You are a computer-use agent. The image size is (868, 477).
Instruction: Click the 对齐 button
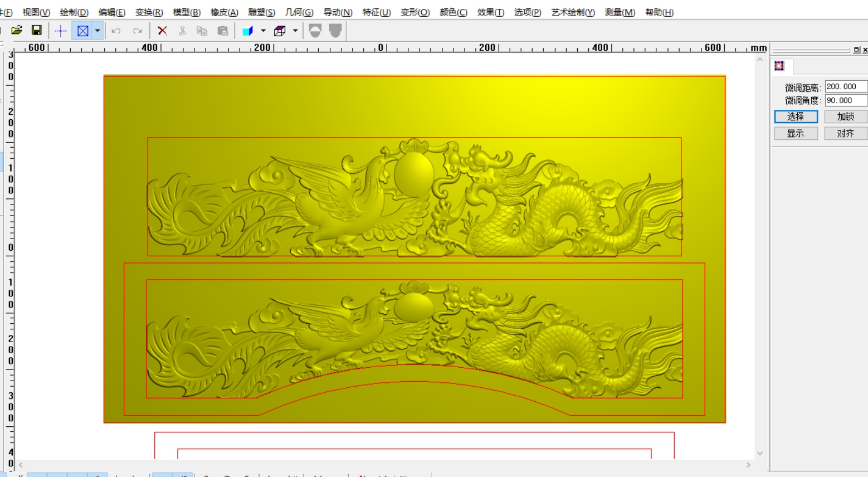point(846,133)
